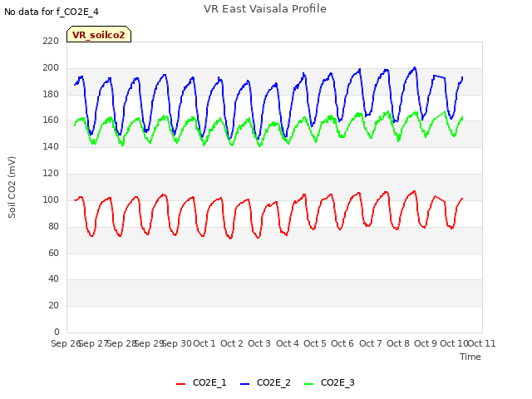This screenshot has width=532, height=399.
Task: Click the chart title VR East Vaisala Profile
Action: [x=265, y=9]
